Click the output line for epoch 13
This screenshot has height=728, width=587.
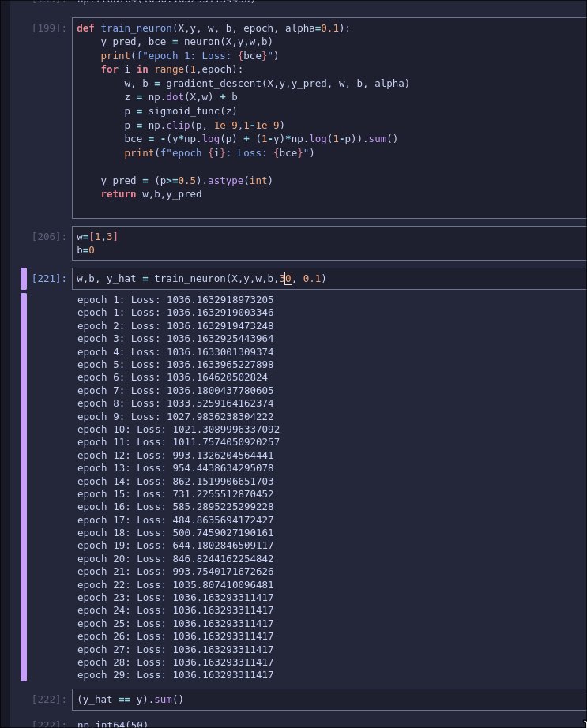pyautogui.click(x=175, y=468)
